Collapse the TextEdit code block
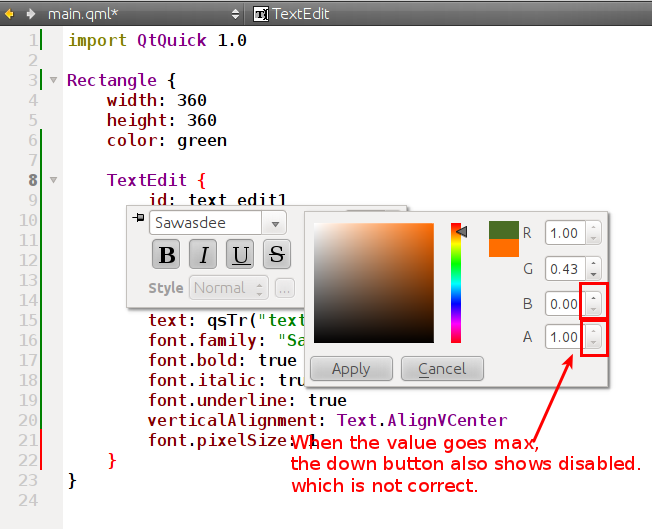Viewport: 652px width, 529px height. [53, 180]
